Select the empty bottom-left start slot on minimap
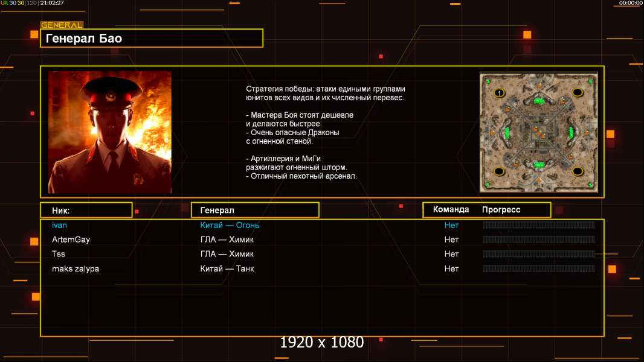This screenshot has width=644, height=362. click(500, 171)
